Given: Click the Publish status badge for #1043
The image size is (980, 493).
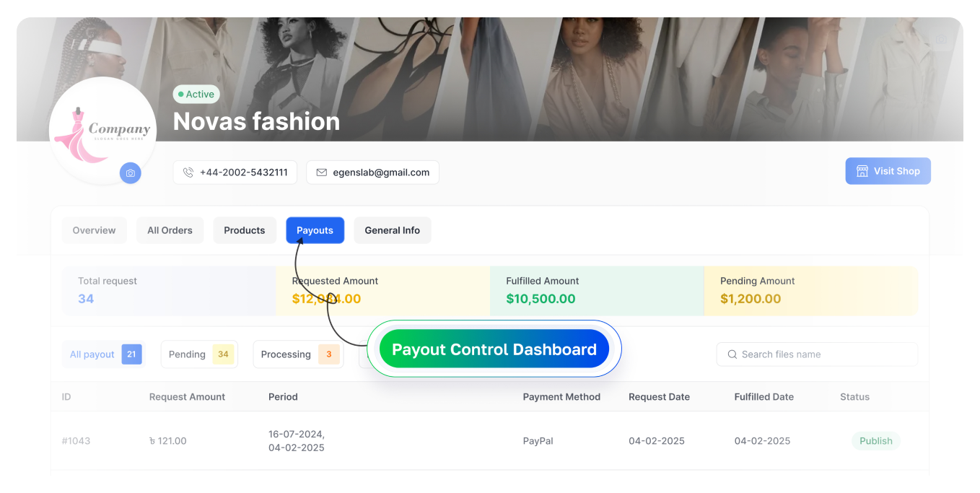Looking at the screenshot, I should point(875,441).
